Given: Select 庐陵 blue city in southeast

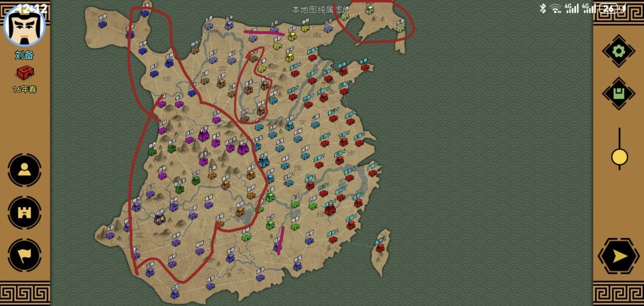Looking at the screenshot, I should coord(309,241).
